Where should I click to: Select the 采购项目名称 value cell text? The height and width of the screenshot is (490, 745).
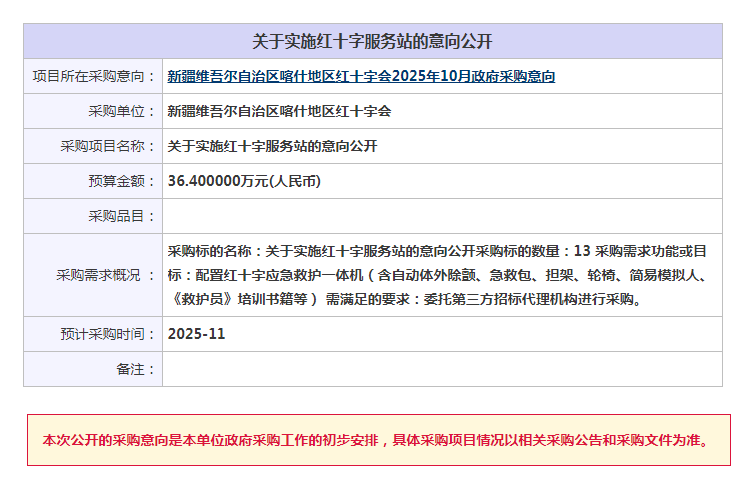[272, 146]
